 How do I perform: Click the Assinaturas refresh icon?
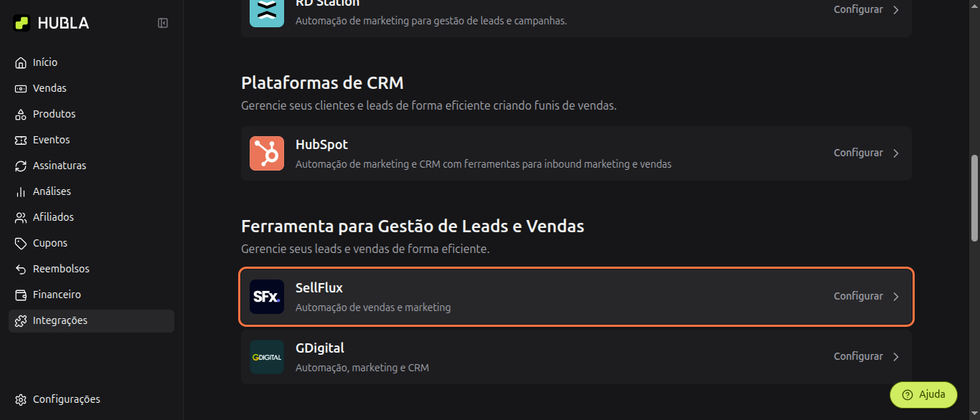point(21,166)
